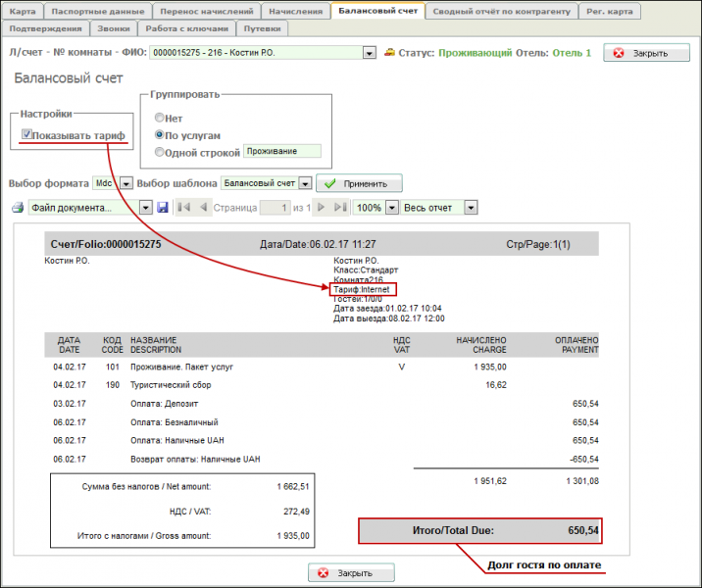This screenshot has width=702, height=588.
Task: Click the bottom Закрыть button
Action: pyautogui.click(x=351, y=572)
